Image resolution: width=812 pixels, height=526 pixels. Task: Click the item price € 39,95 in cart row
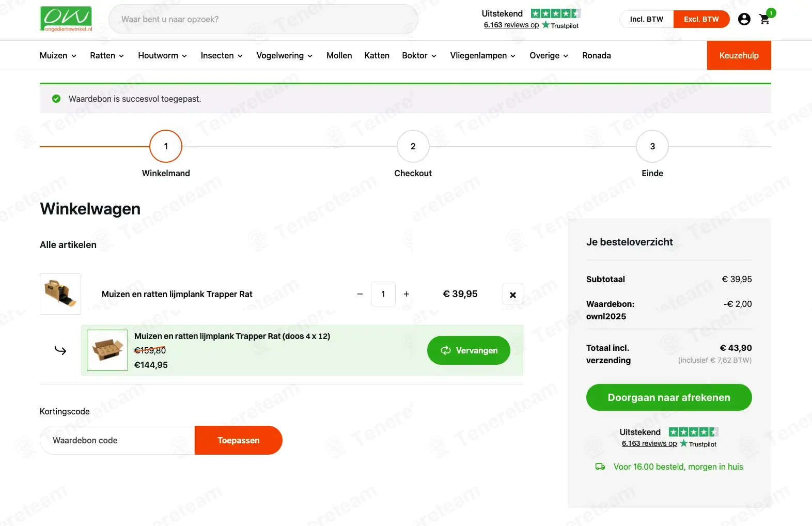460,294
